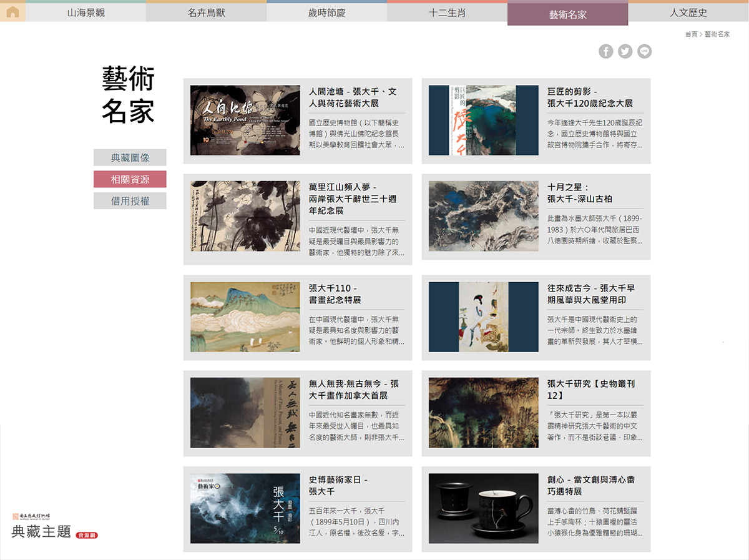Click description starting 當溥心畬的竹鳥

[x=595, y=521]
